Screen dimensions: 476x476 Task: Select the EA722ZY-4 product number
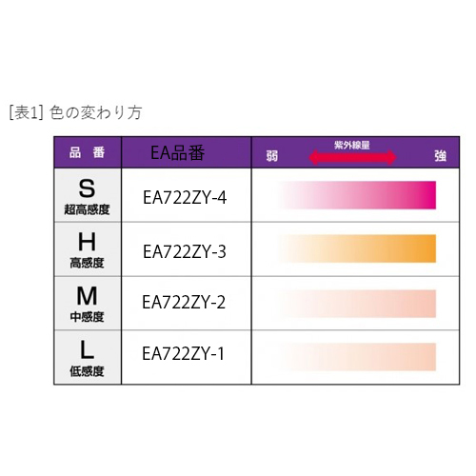coord(185,197)
